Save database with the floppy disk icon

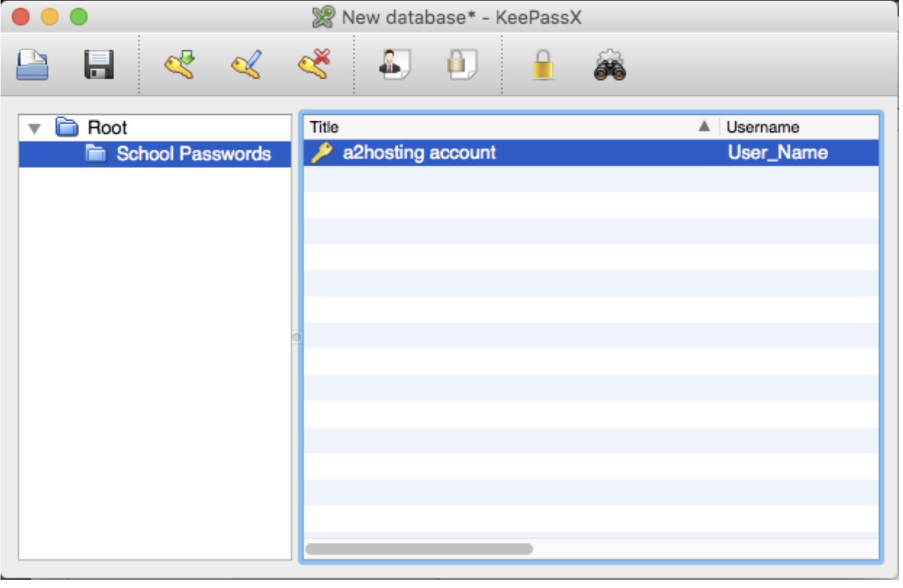(x=99, y=65)
